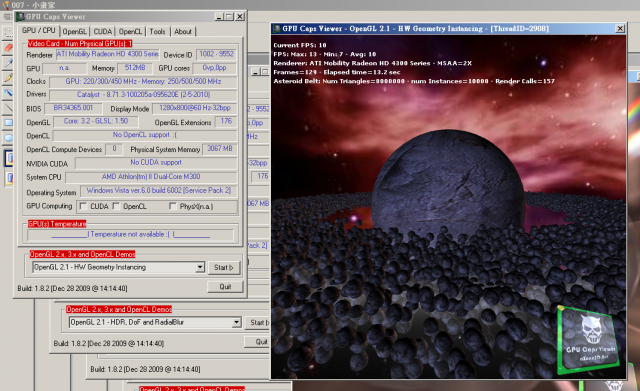Click the GPU Caps Viewer skull logo
The height and width of the screenshot is (391, 640).
[x=588, y=339]
